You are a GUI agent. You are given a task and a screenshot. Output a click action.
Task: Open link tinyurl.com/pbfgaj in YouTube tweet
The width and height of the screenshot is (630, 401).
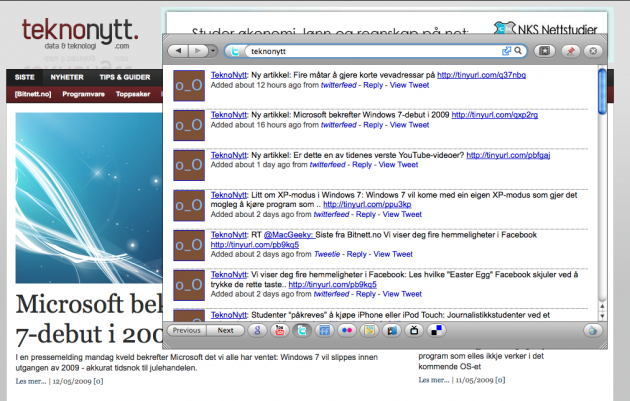(508, 155)
